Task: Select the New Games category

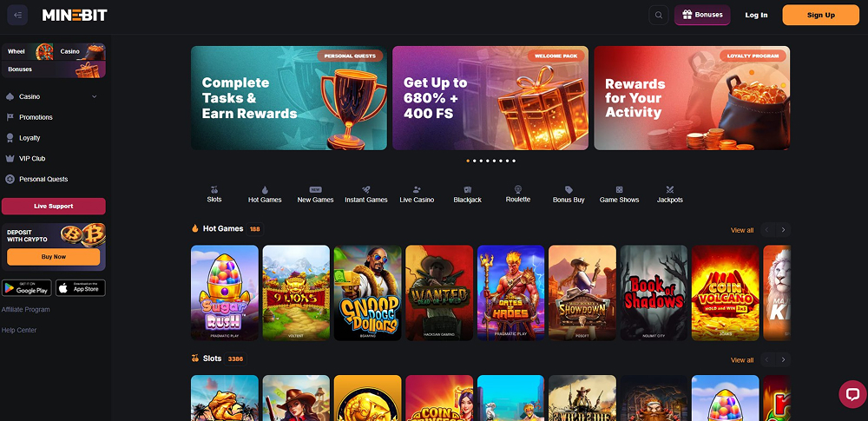Action: point(316,194)
